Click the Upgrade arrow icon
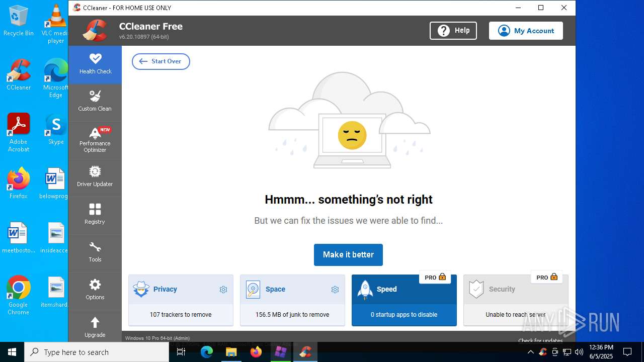The image size is (644, 362). (95, 322)
